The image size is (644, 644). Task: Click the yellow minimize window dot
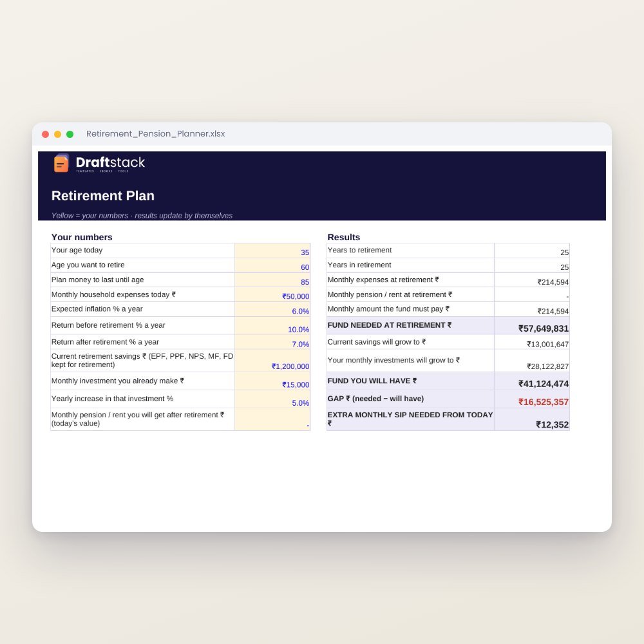tap(57, 135)
